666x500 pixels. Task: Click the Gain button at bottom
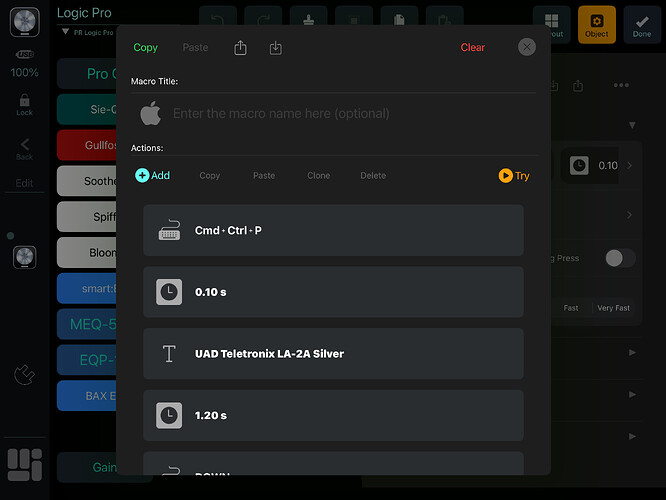87,467
